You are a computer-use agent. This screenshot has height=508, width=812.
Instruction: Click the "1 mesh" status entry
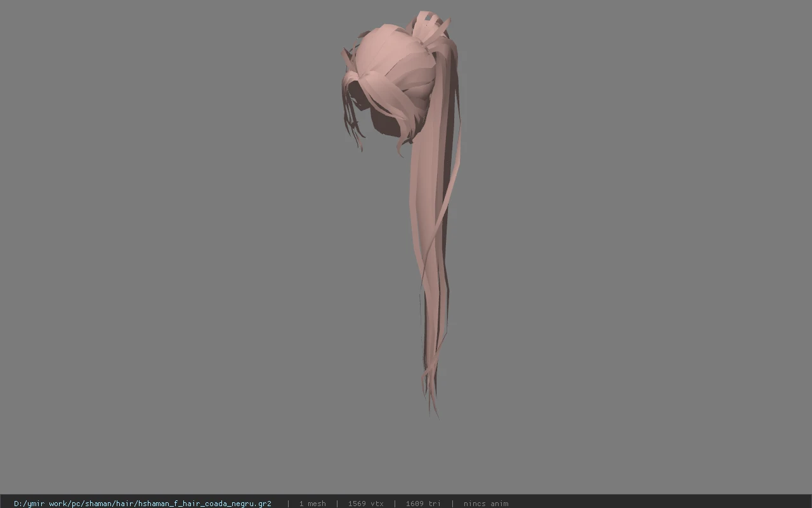click(312, 504)
